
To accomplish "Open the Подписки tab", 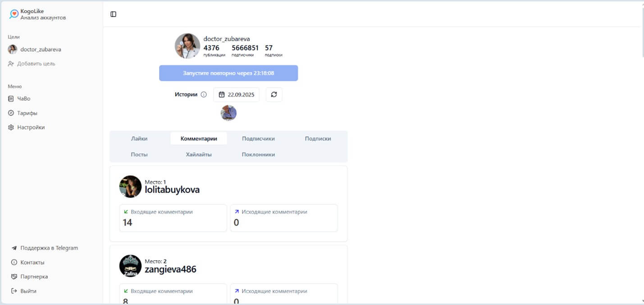I will click(318, 139).
